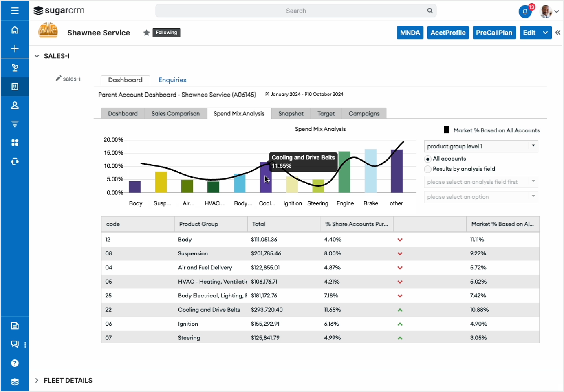This screenshot has width=564, height=392.
Task: Select the All accounts radio button
Action: pos(427,159)
